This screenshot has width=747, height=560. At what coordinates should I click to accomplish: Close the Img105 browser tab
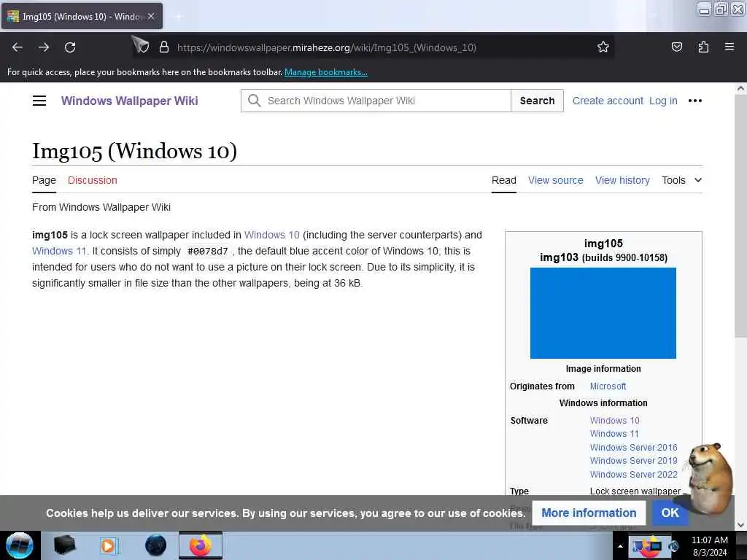[x=151, y=16]
